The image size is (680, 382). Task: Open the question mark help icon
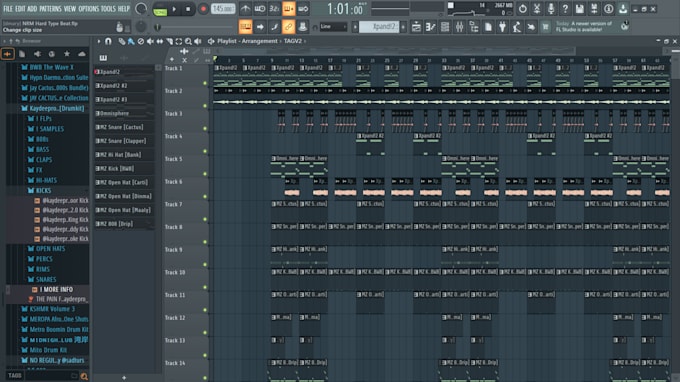[x=565, y=9]
